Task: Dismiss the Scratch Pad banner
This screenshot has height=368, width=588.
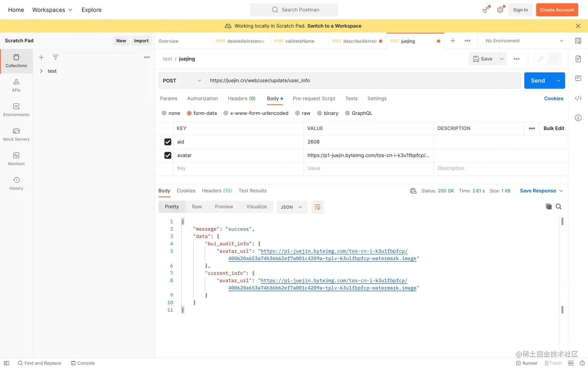Action: 578,26
